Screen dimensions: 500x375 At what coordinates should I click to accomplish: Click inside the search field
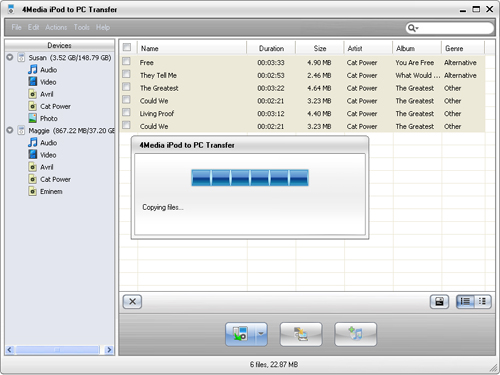[x=455, y=28]
